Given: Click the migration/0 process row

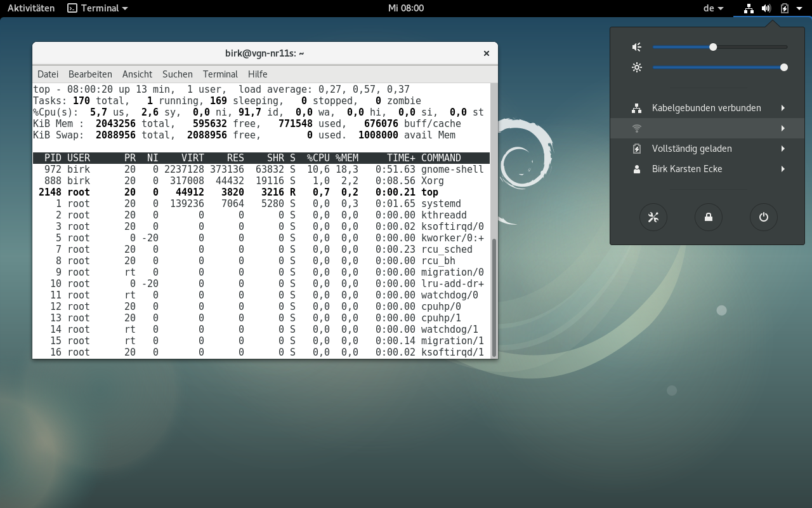Looking at the screenshot, I should [x=261, y=272].
